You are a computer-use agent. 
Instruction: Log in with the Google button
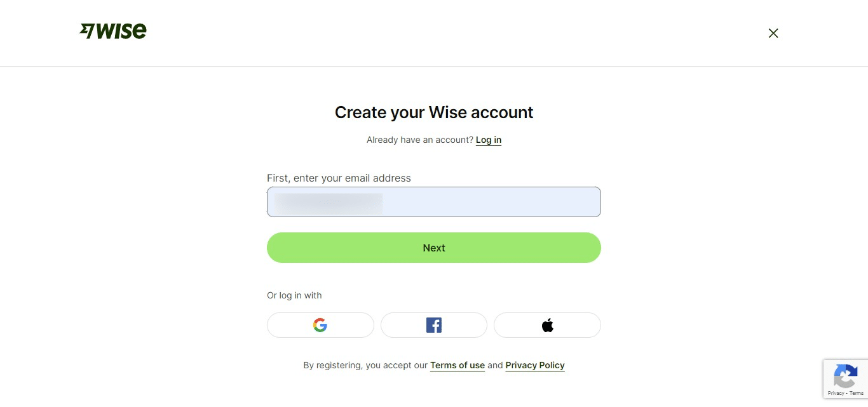point(320,324)
